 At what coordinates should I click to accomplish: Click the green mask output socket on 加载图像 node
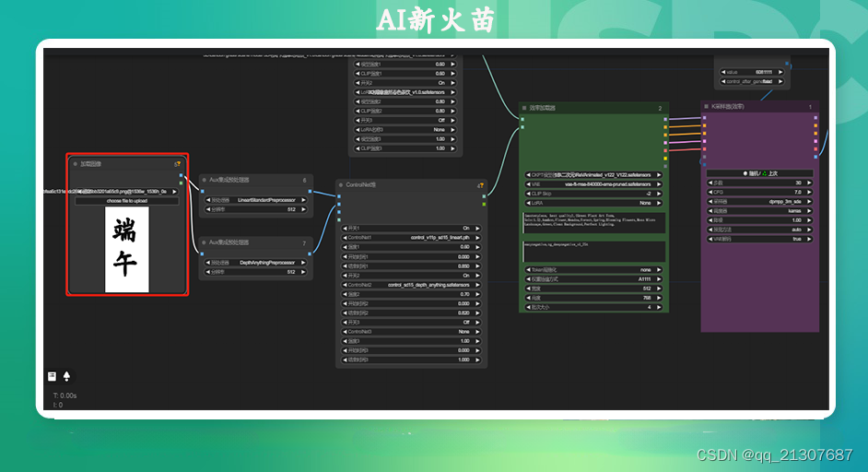(181, 183)
